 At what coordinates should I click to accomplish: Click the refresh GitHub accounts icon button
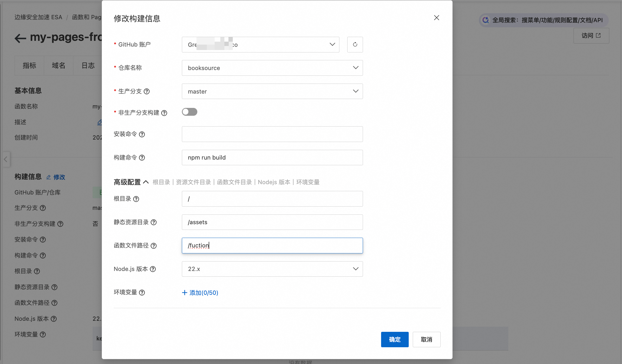[x=355, y=45]
